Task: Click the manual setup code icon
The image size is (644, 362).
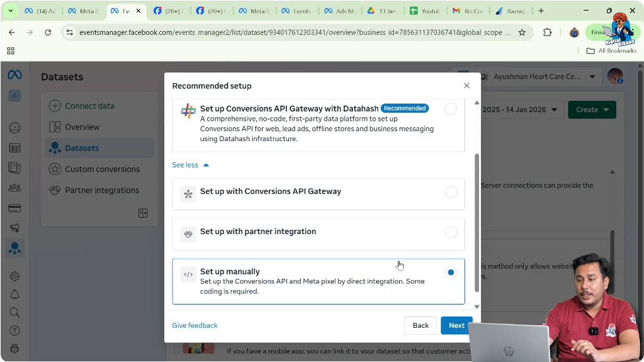Action: [x=188, y=274]
